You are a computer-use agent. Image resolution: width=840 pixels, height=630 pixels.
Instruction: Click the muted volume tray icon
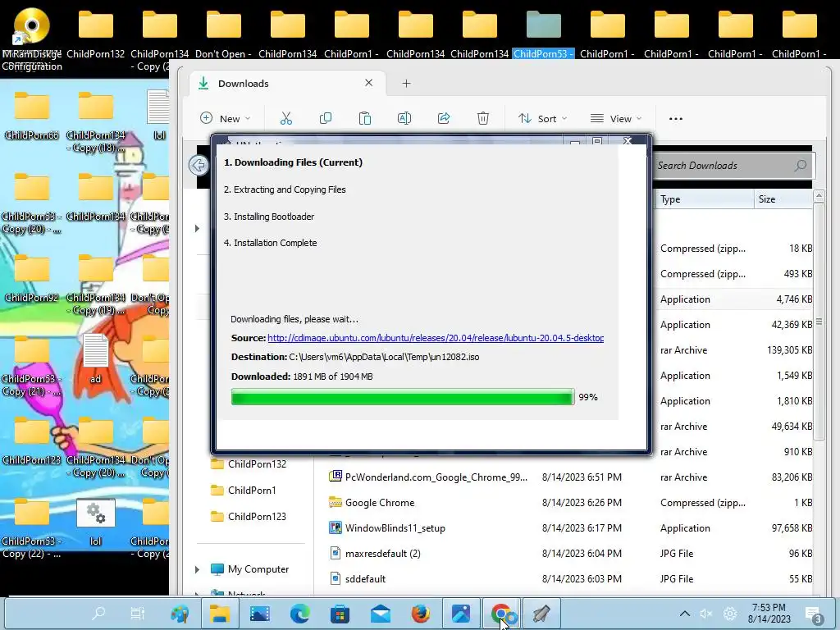706,614
